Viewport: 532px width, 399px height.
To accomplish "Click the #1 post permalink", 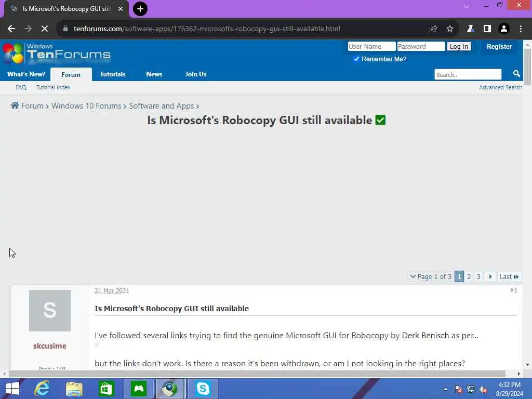I will tap(513, 290).
